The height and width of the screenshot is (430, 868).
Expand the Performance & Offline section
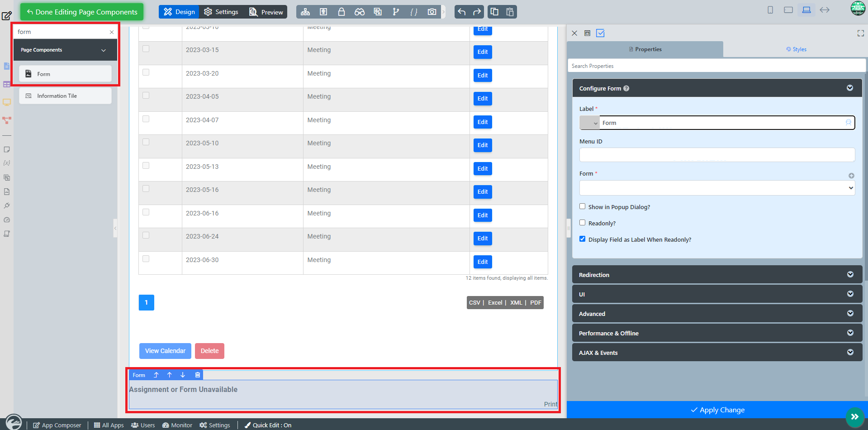[717, 333]
